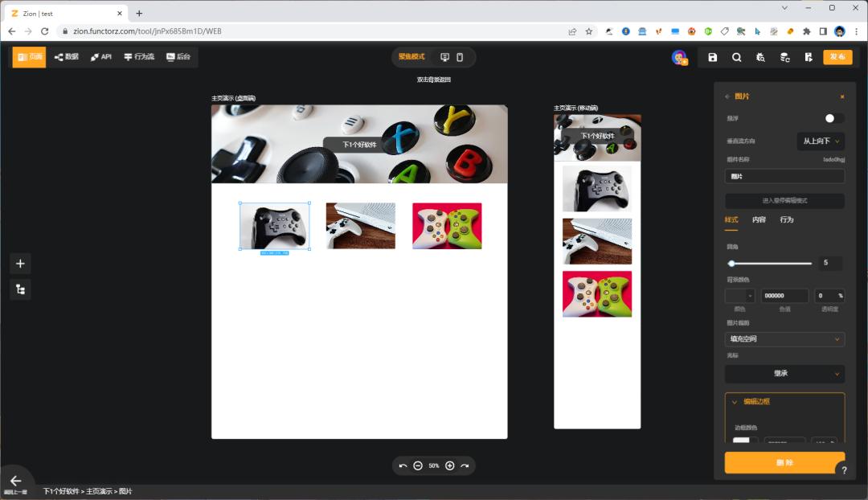Viewport: 868px width, 500px height.
Task: Click the redo arrow in zoom bar
Action: pos(465,465)
